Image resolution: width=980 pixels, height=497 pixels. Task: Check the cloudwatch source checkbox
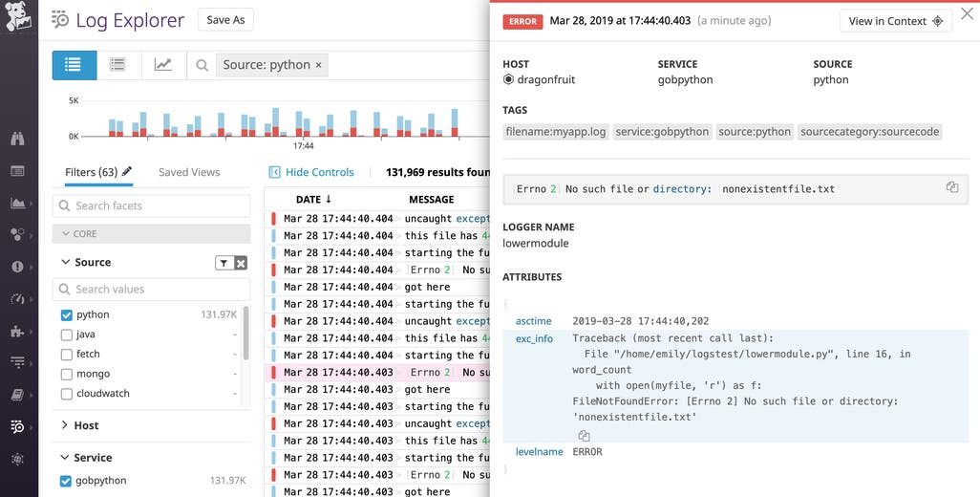pos(66,394)
